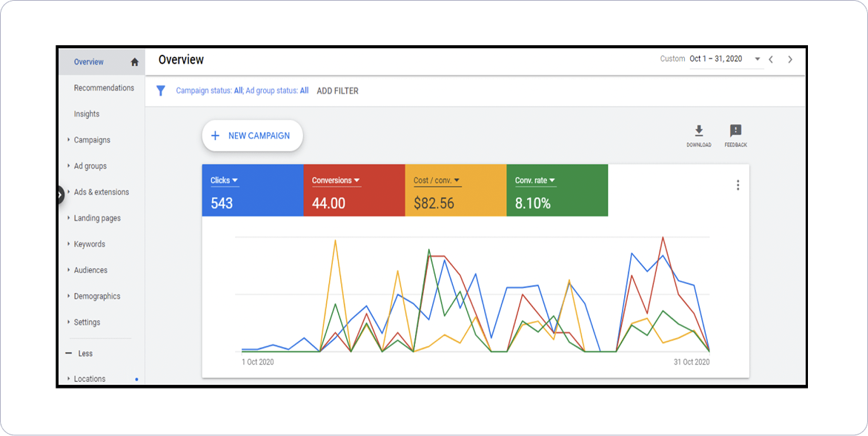
Task: Go to next date range arrow
Action: pos(790,59)
